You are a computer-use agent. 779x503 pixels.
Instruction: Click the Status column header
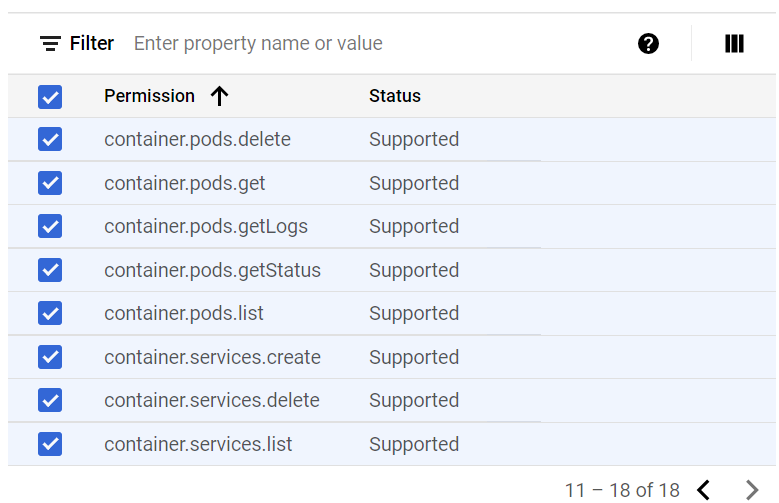pos(395,96)
